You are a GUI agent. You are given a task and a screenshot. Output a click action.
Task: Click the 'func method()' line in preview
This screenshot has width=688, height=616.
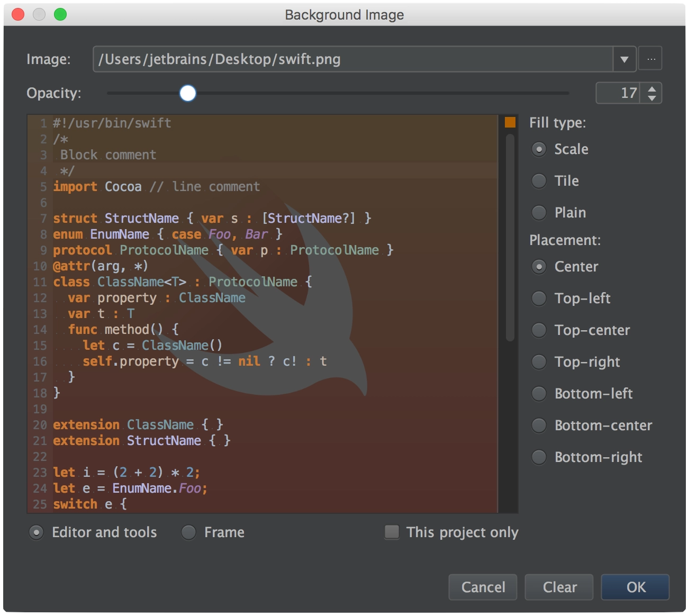coord(123,330)
